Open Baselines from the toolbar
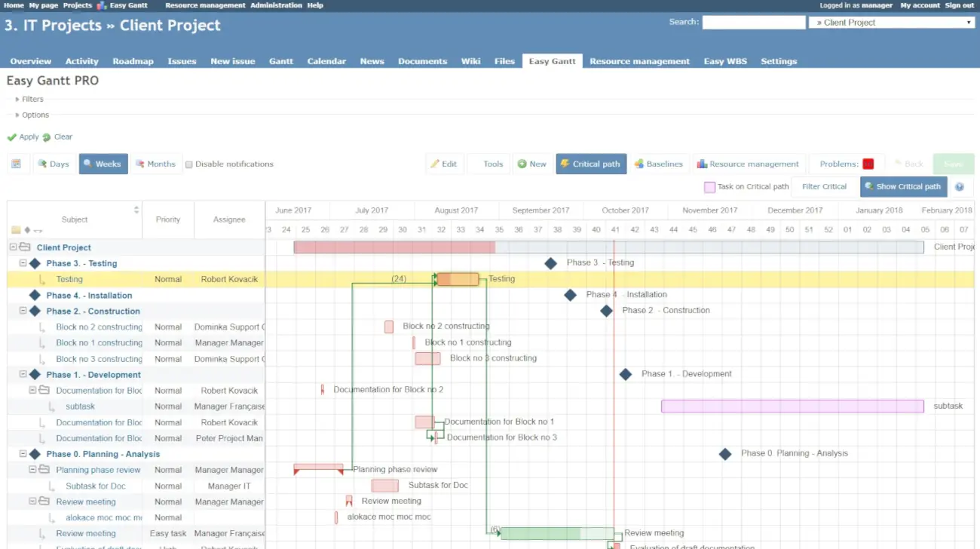The width and height of the screenshot is (980, 549). [x=658, y=164]
